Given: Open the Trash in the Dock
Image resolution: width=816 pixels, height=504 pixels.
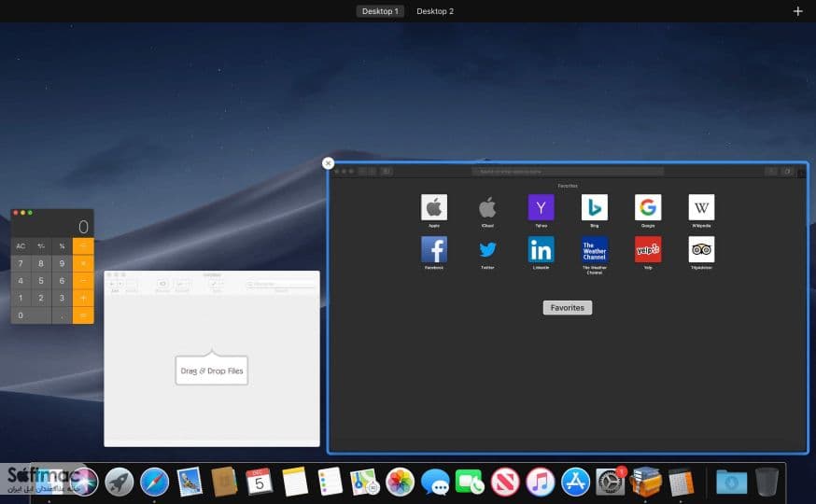Looking at the screenshot, I should pyautogui.click(x=767, y=482).
